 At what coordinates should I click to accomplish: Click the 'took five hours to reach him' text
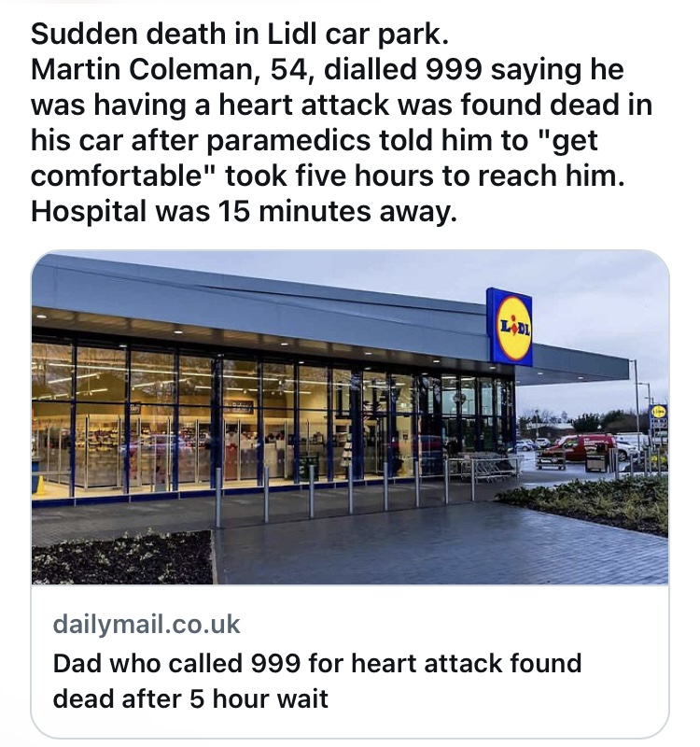point(424,176)
